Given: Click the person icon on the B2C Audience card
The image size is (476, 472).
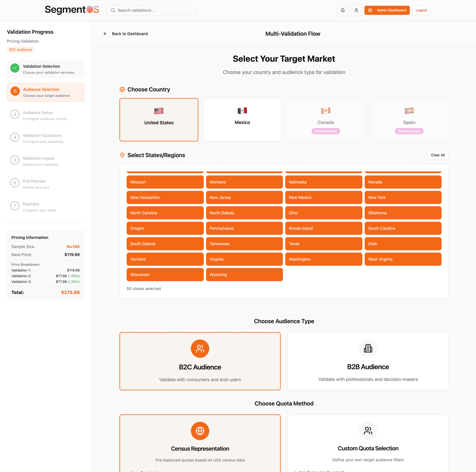Looking at the screenshot, I should point(200,348).
